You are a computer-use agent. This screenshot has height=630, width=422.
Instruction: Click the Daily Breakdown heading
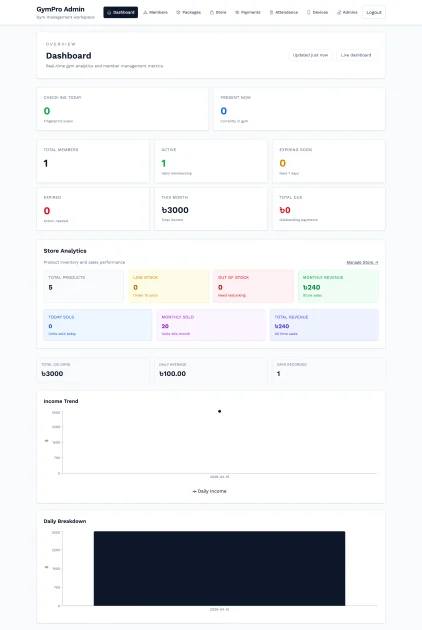point(65,521)
